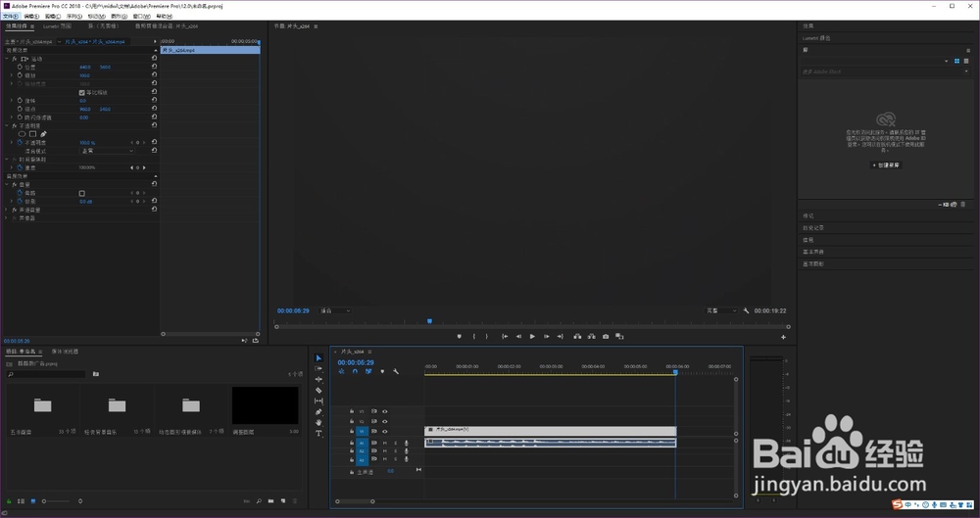Go to In point in program monitor
Screen dimensions: 980x518
pos(505,336)
